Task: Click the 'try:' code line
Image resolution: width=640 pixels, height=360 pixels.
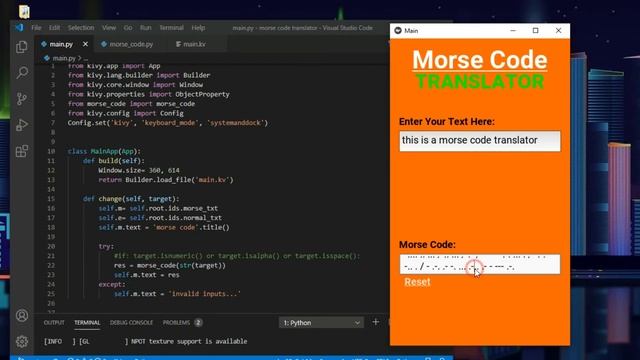Action: (106, 246)
